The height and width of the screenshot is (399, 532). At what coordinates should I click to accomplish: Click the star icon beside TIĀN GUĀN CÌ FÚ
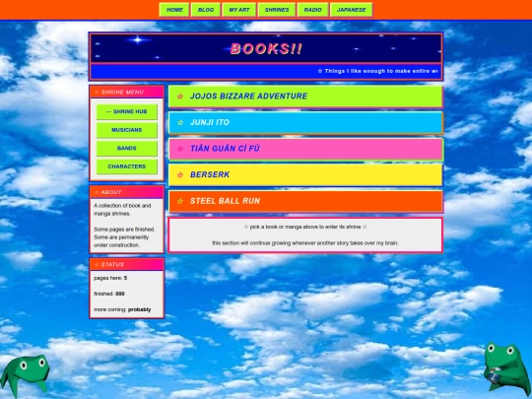(x=180, y=149)
